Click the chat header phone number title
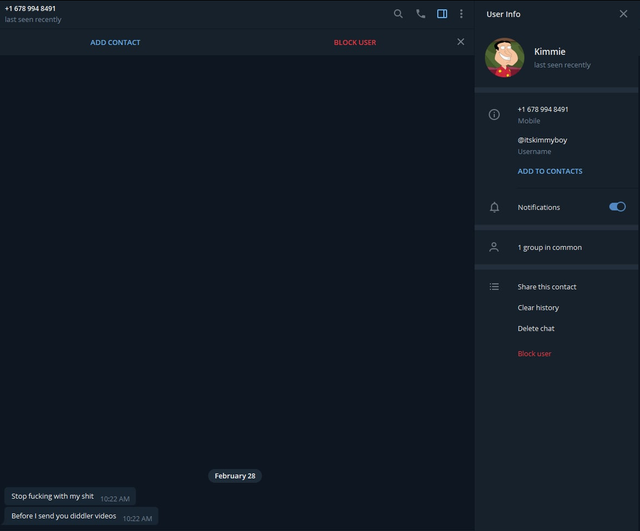 30,9
